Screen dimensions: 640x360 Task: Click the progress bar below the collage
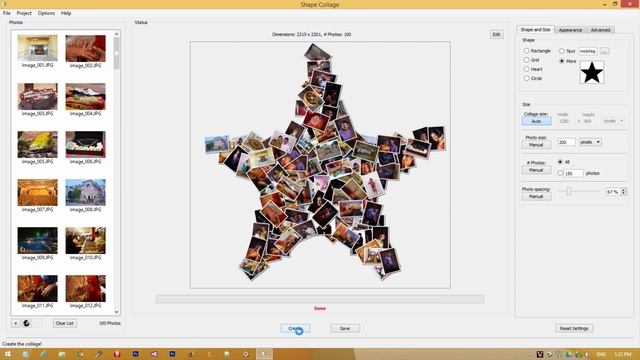point(320,299)
